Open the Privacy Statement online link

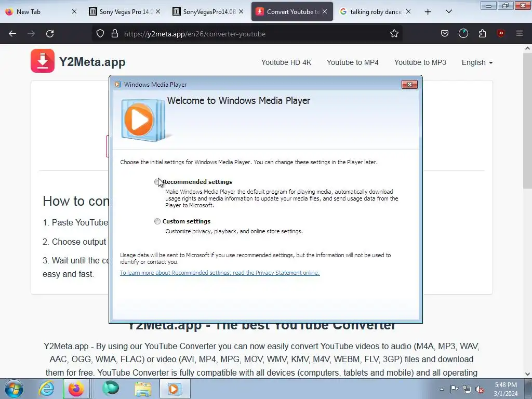(220, 273)
